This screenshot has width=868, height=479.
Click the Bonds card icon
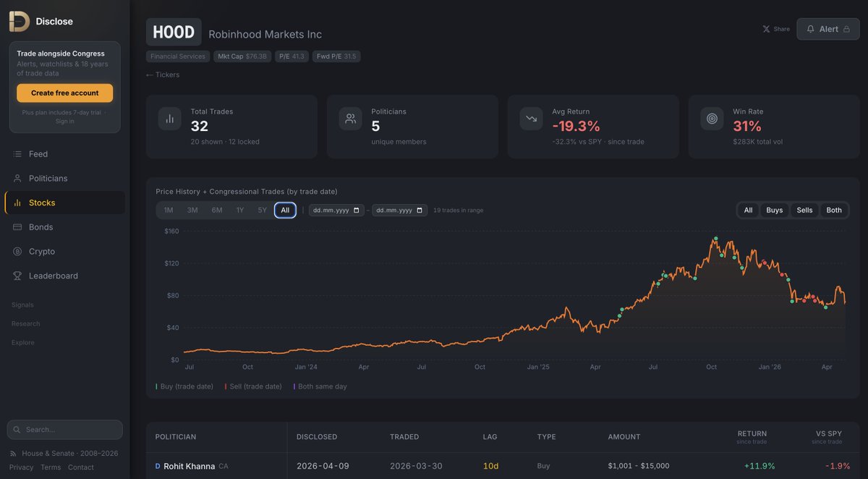[17, 227]
